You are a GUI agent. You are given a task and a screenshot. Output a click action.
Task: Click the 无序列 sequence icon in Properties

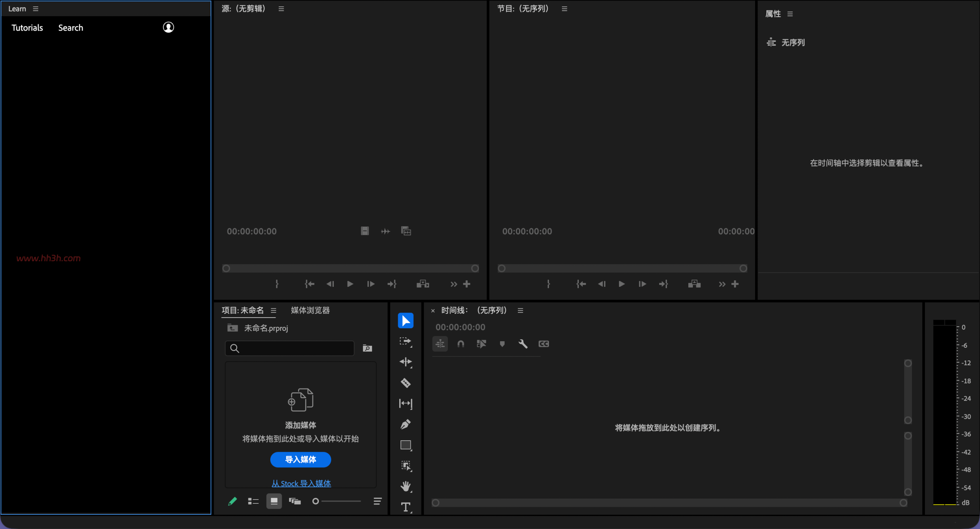[x=771, y=42]
